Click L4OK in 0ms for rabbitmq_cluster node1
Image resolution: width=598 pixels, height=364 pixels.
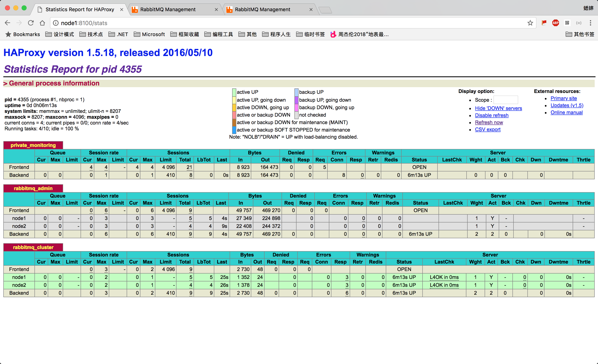444,277
